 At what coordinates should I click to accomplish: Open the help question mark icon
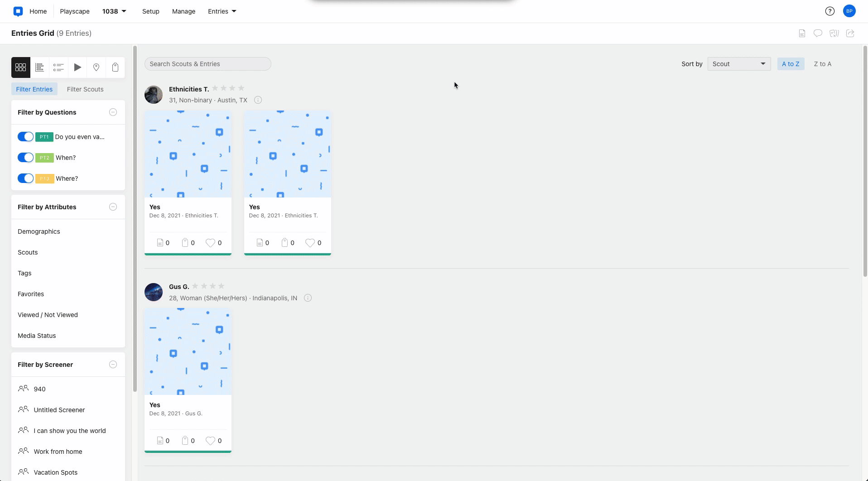coord(830,11)
